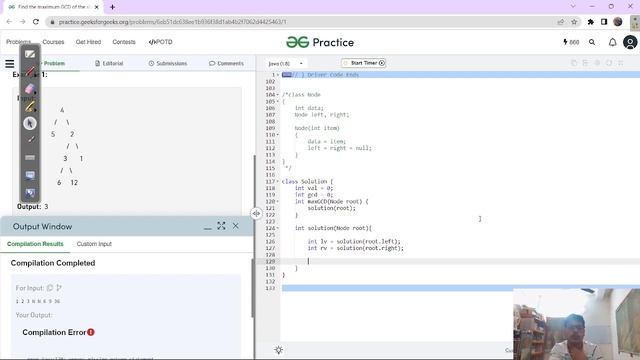Expand the Output Window to fullscreen
Image resolution: width=640 pixels, height=360 pixels.
pyautogui.click(x=221, y=226)
